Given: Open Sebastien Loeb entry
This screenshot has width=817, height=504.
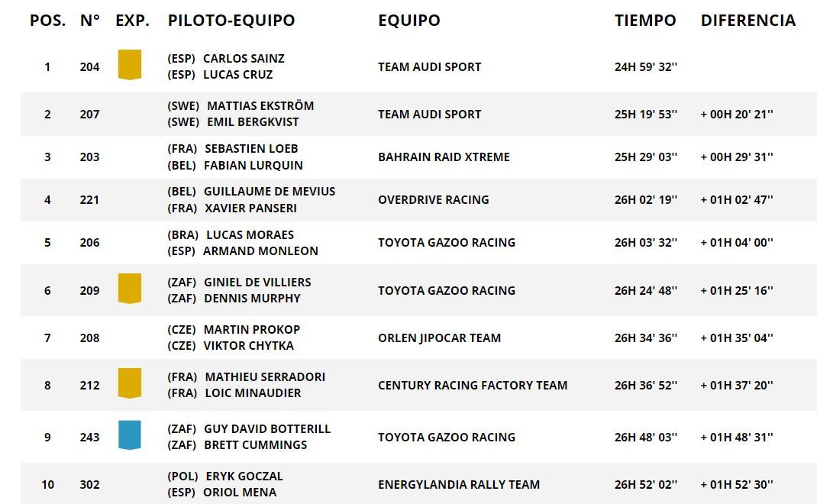Looking at the screenshot, I should point(251,149).
